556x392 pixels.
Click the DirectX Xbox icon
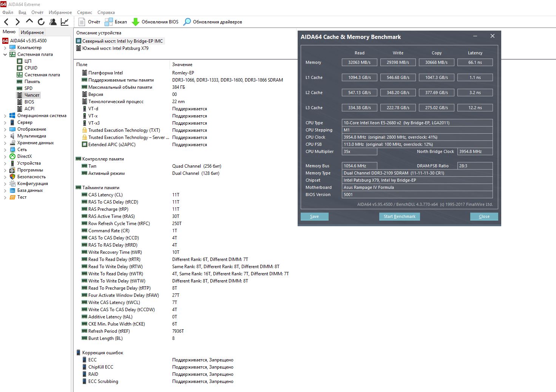[x=12, y=156]
